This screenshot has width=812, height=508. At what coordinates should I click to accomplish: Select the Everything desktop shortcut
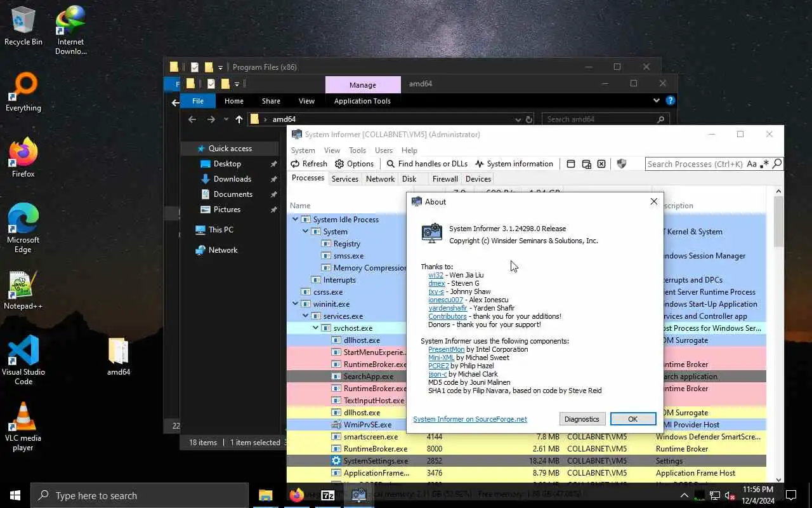tap(23, 93)
